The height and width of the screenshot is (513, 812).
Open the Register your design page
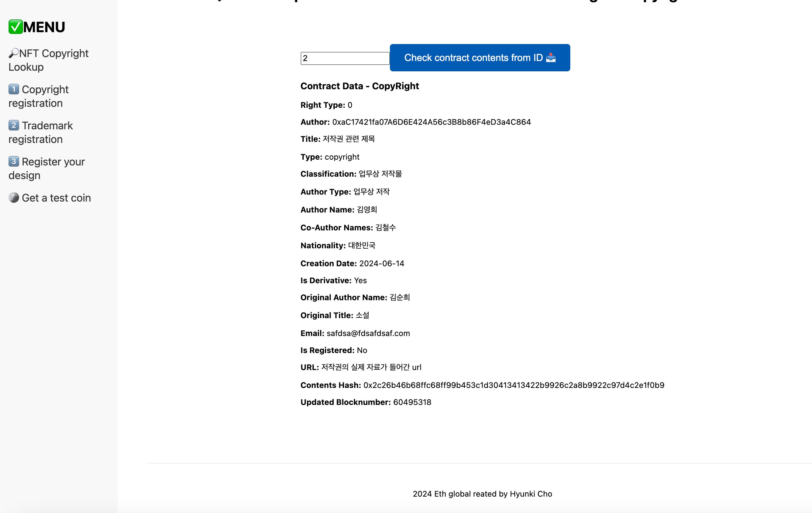pos(46,168)
